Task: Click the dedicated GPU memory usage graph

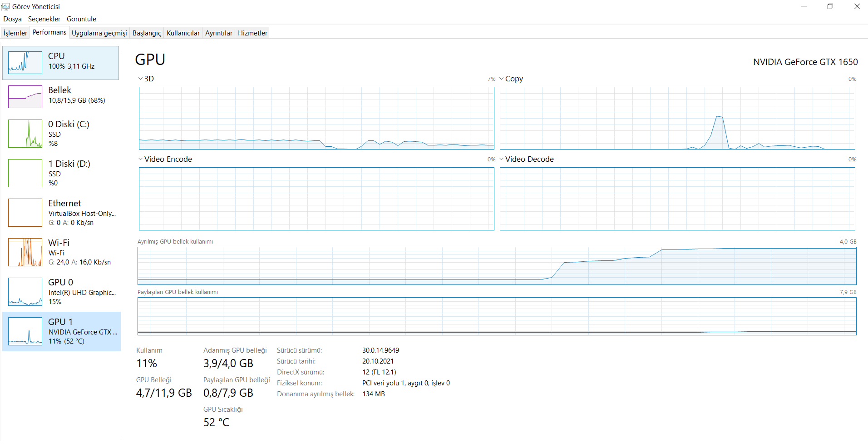Action: [x=497, y=266]
